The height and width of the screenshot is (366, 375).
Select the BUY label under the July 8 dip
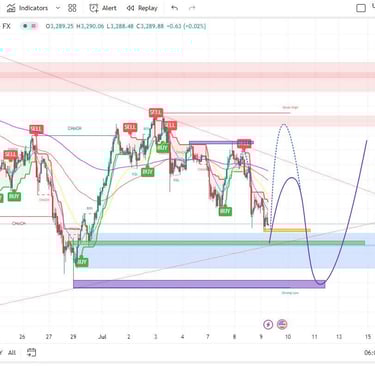click(225, 211)
